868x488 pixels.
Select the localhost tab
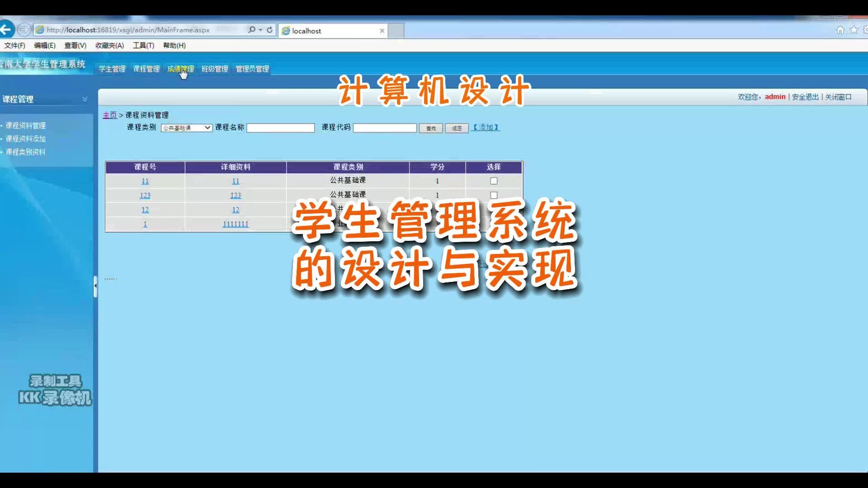(x=333, y=31)
